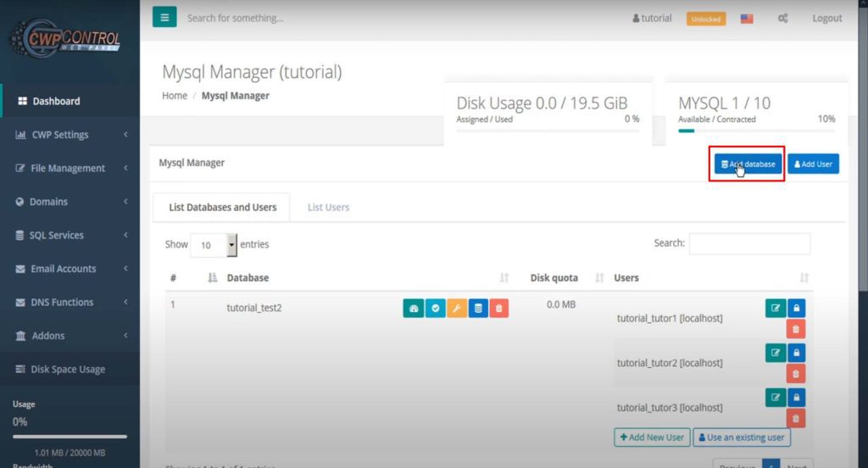Screen dimensions: 868x468
Task: Open the Show entries count dropdown
Action: point(214,245)
